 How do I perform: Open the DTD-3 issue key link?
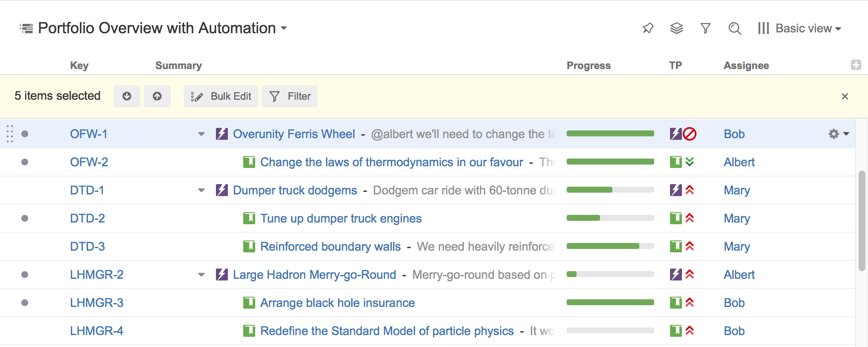87,246
